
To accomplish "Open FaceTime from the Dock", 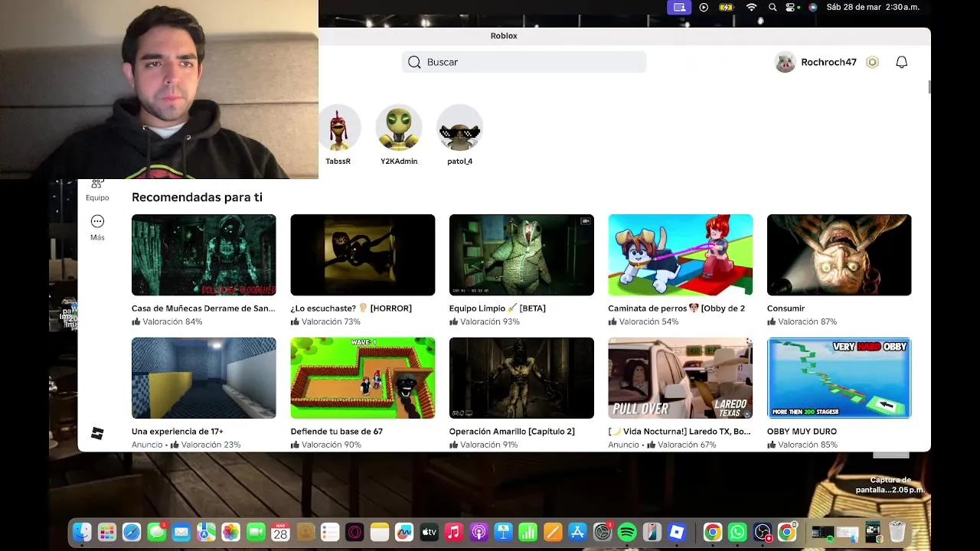I will point(256,532).
